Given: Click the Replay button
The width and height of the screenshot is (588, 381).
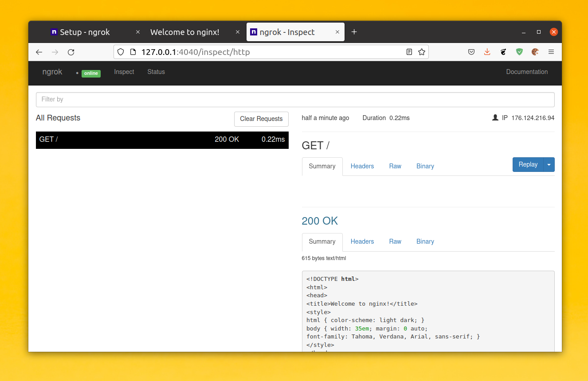Looking at the screenshot, I should 528,164.
